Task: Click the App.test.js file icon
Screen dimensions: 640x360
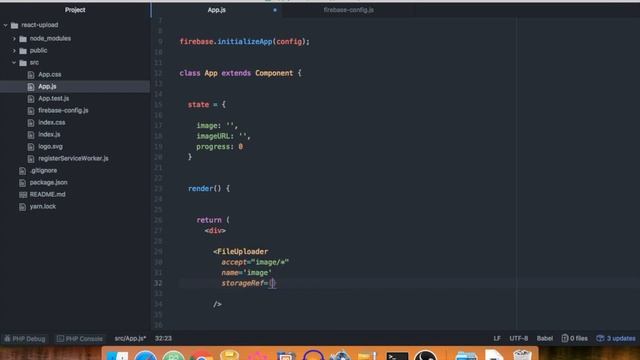Action: [31, 99]
